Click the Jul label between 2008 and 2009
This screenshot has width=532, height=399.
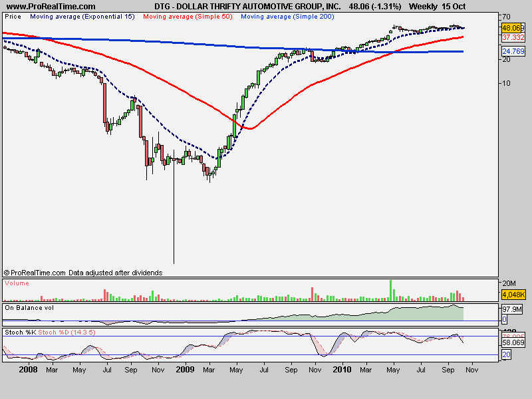pyautogui.click(x=107, y=370)
